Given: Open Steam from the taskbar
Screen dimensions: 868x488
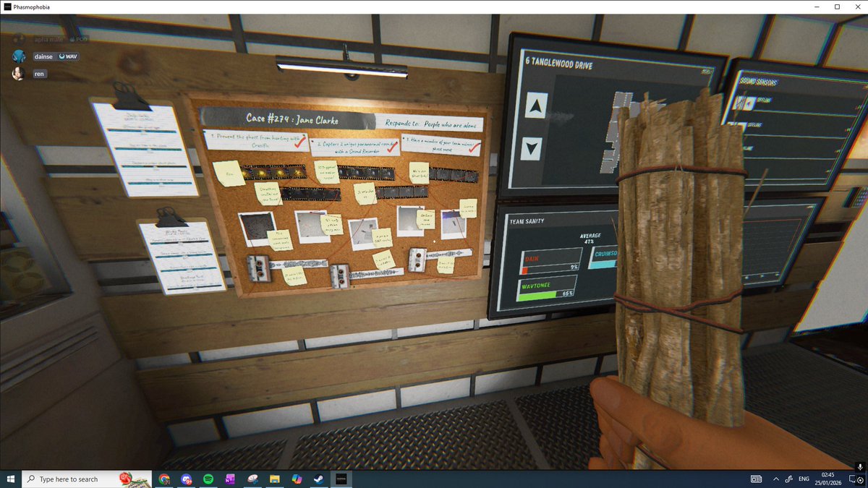Looking at the screenshot, I should (x=318, y=479).
